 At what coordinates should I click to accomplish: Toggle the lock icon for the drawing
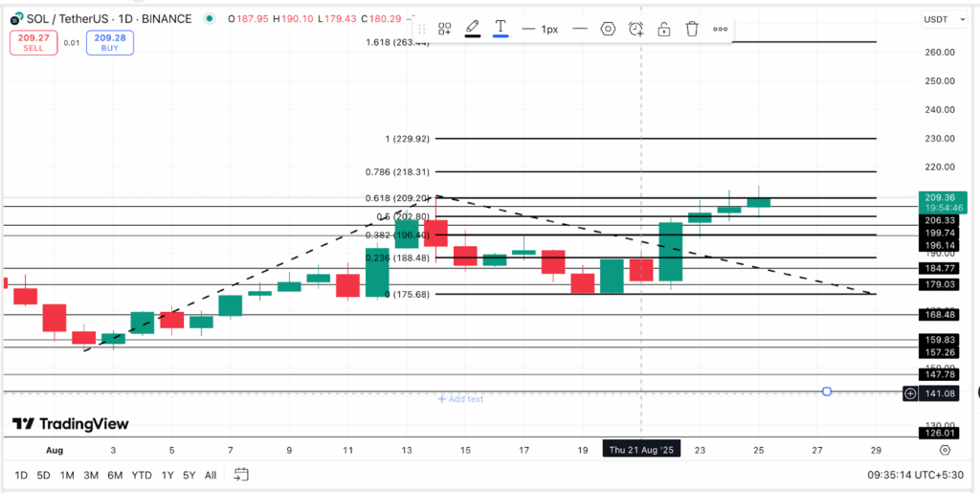(x=664, y=29)
